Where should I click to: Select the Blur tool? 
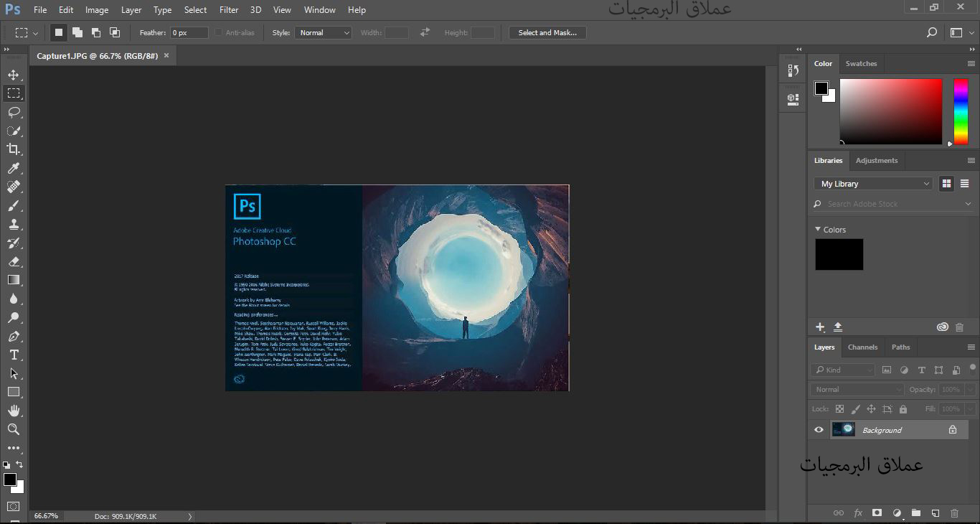pyautogui.click(x=14, y=299)
